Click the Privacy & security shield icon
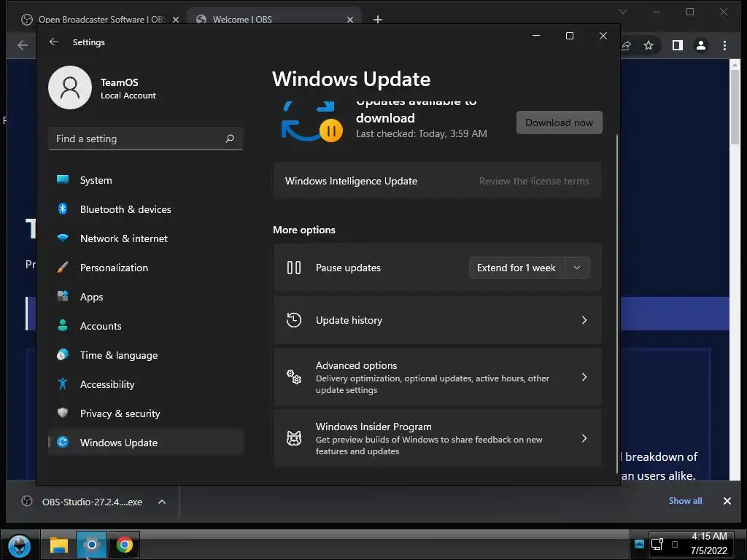Image resolution: width=747 pixels, height=560 pixels. [63, 413]
